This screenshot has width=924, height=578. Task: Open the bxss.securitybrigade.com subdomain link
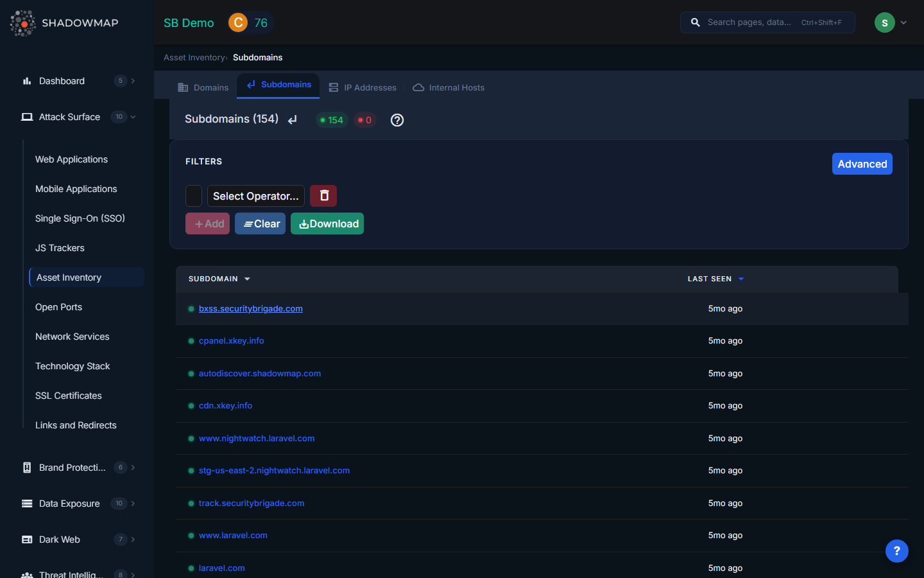250,308
